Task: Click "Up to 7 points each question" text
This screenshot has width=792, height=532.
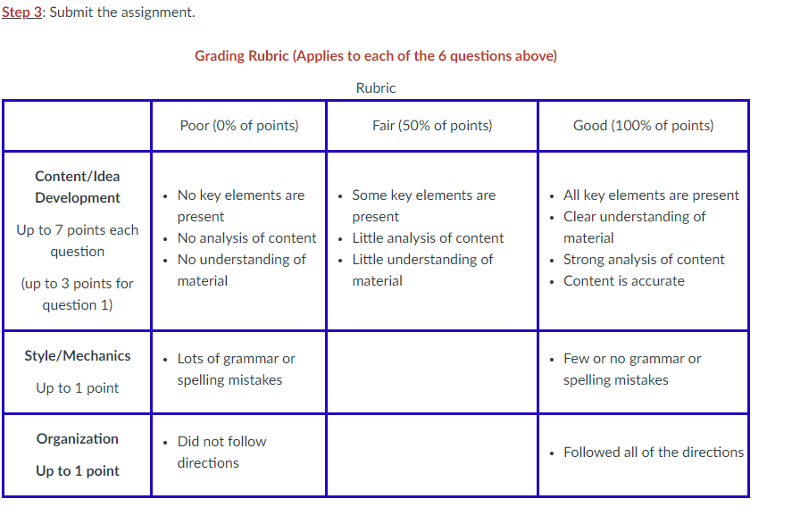Action: (x=78, y=240)
